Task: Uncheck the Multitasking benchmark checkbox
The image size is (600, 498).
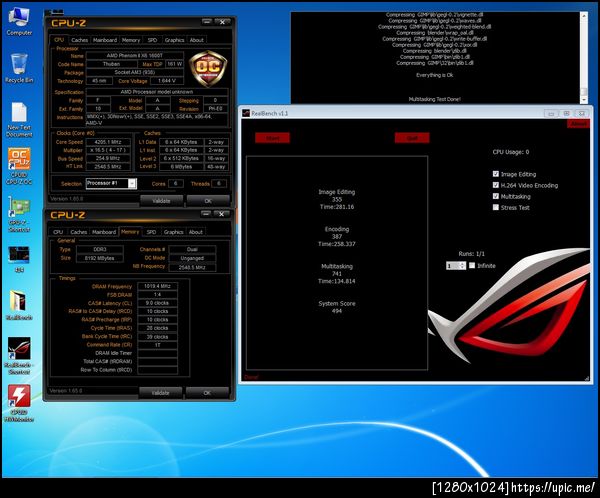Action: pyautogui.click(x=496, y=196)
